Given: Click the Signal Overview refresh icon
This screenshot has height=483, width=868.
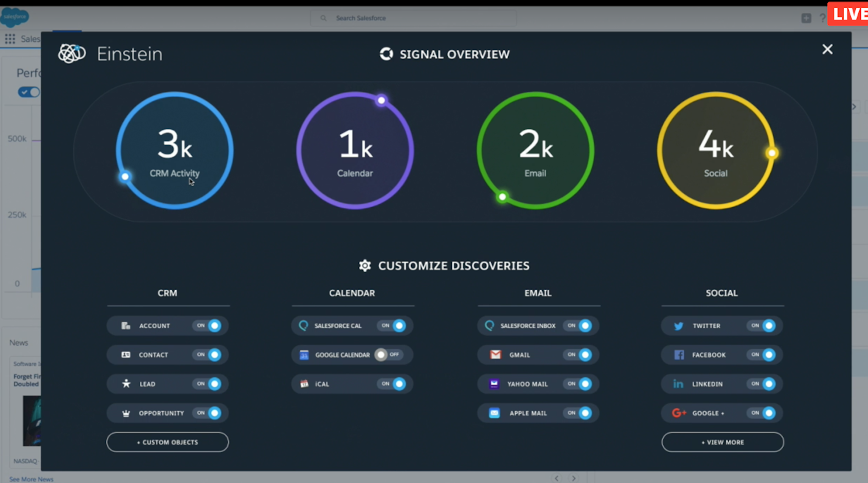Looking at the screenshot, I should pos(386,54).
